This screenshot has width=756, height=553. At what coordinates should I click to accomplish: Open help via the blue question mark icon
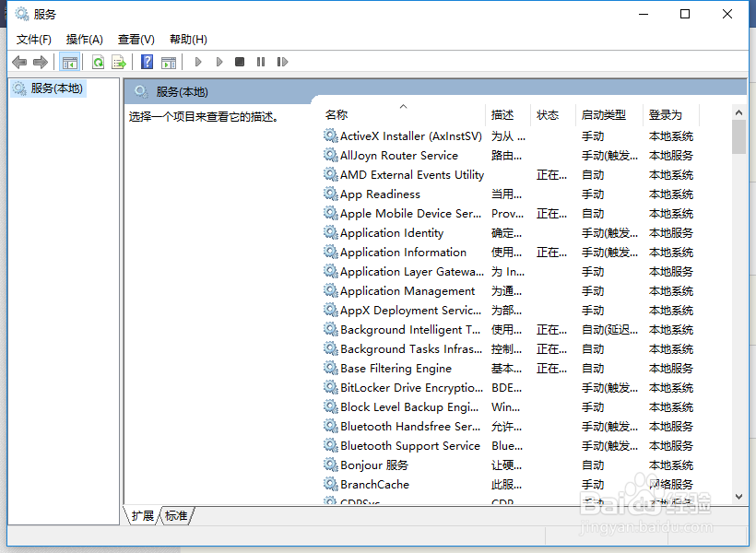pos(148,62)
